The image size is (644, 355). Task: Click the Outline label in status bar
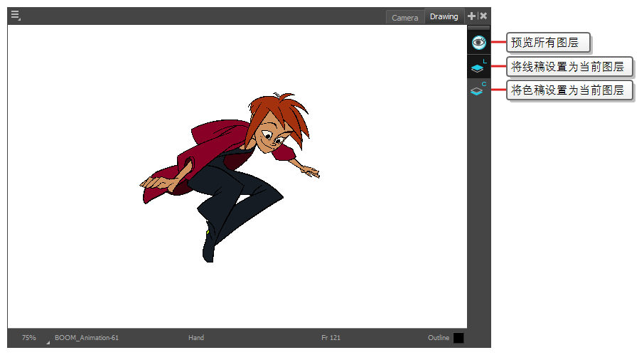click(439, 338)
